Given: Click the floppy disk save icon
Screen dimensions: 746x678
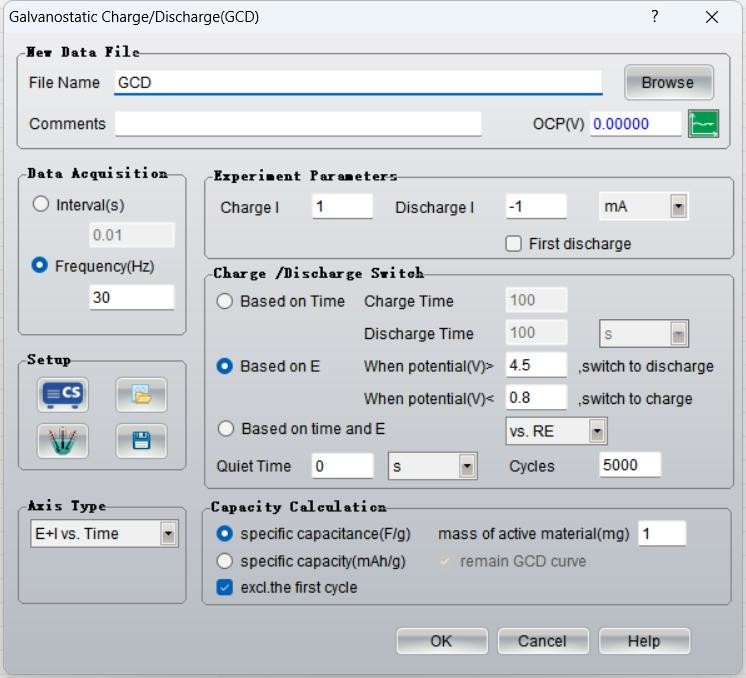Looking at the screenshot, I should [141, 440].
